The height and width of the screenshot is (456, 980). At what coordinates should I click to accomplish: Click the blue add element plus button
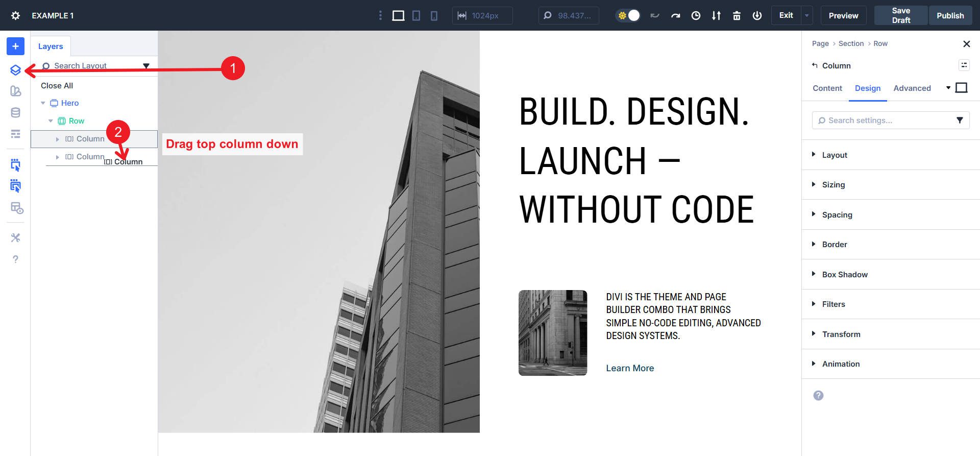pyautogui.click(x=15, y=46)
